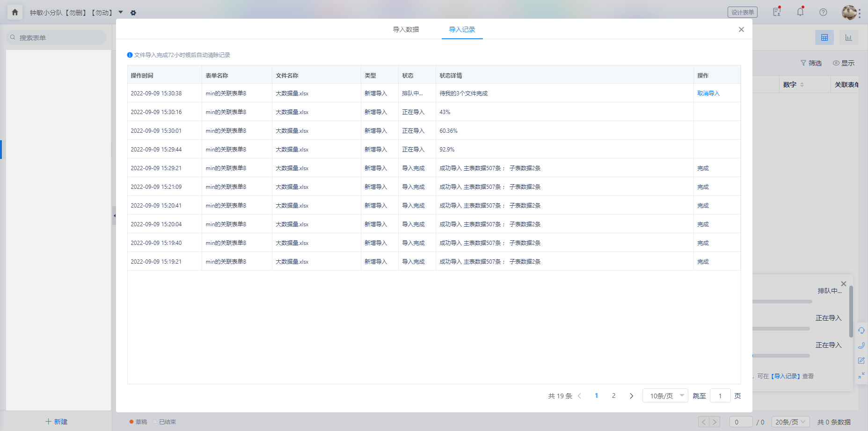Collapse the left sidebar handle
This screenshot has width=868, height=431.
click(114, 215)
